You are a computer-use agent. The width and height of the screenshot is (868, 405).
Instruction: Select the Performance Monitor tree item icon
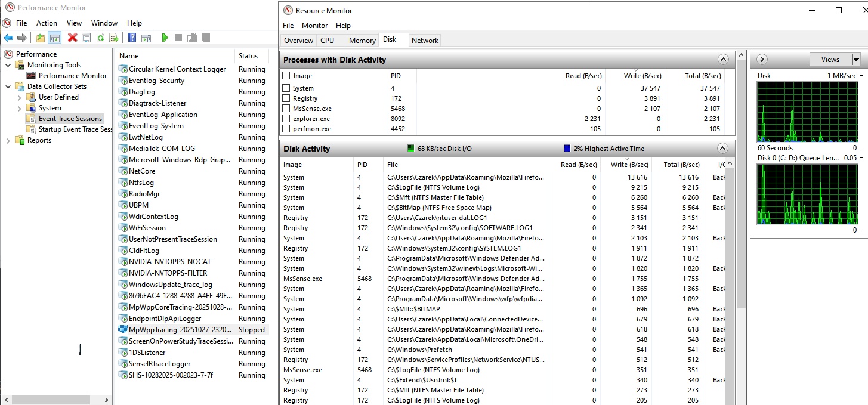[x=30, y=75]
